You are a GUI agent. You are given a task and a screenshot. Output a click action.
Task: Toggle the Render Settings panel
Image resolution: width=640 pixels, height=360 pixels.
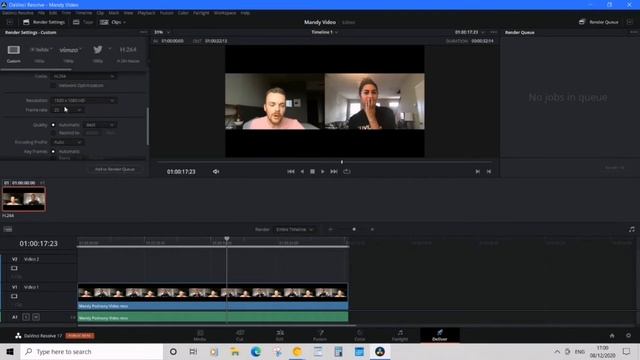tap(44, 22)
